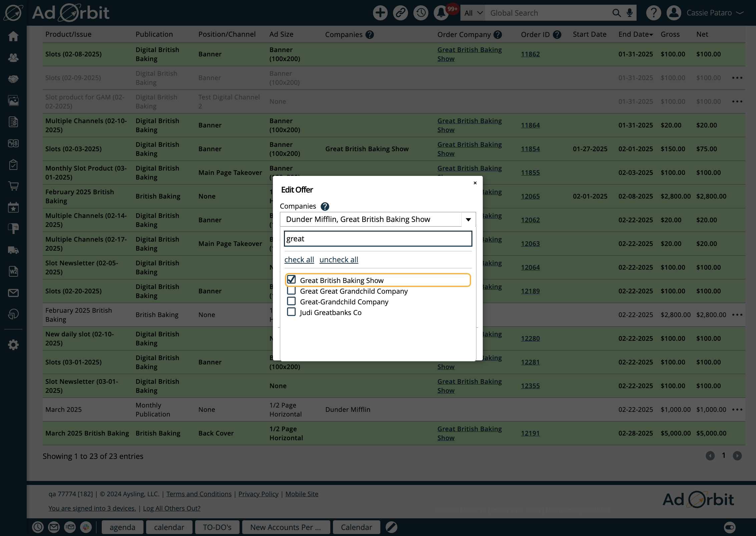
Task: Open the capitalized Calendar tab in bottom bar
Action: coord(356,527)
